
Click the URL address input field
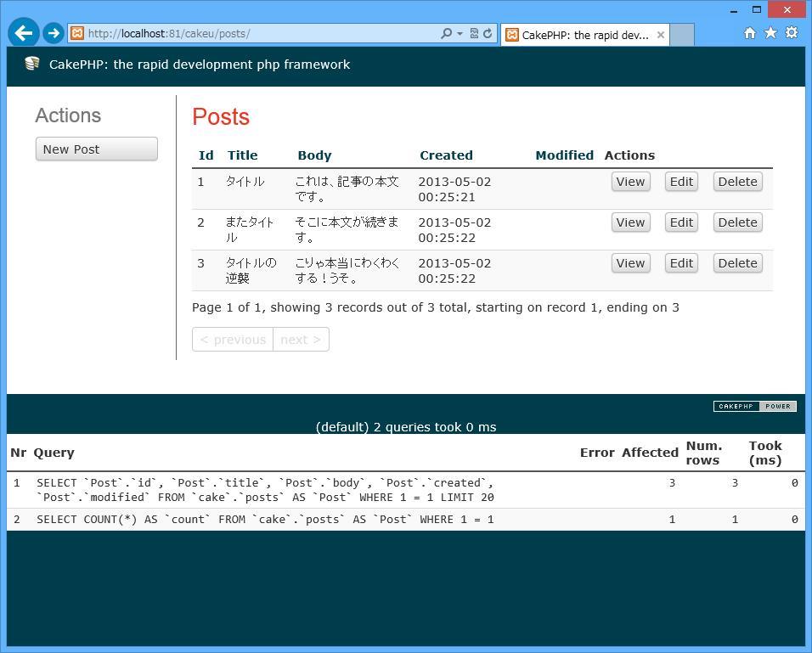(255, 34)
